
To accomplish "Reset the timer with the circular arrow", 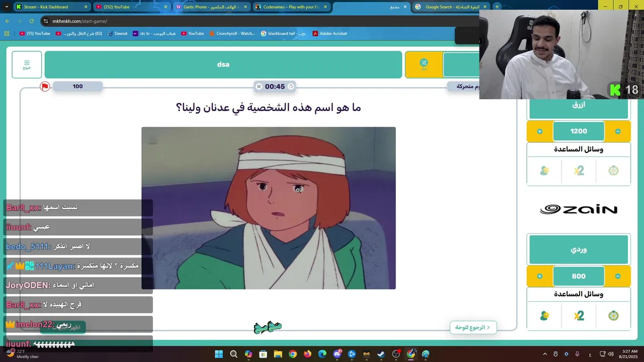I will coord(291,86).
